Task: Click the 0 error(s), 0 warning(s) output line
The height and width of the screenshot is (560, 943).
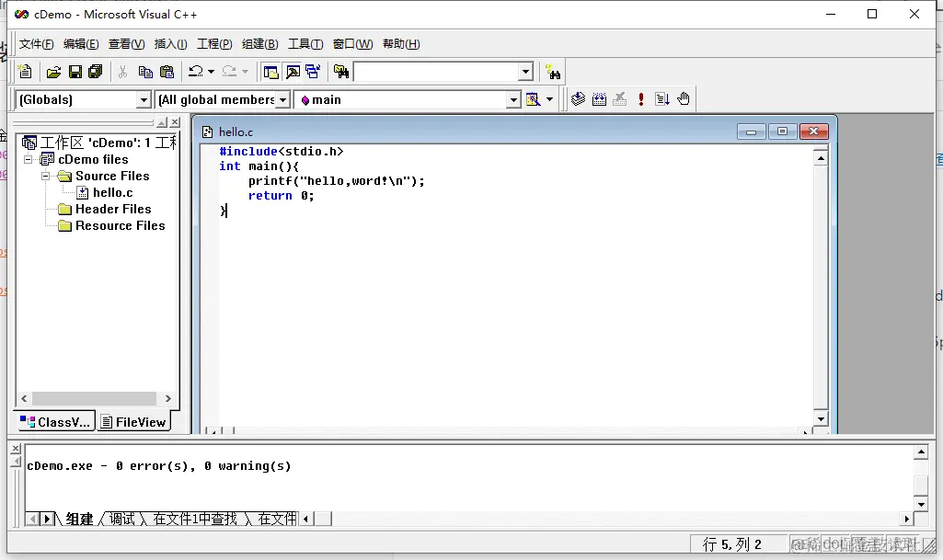Action: (x=159, y=466)
